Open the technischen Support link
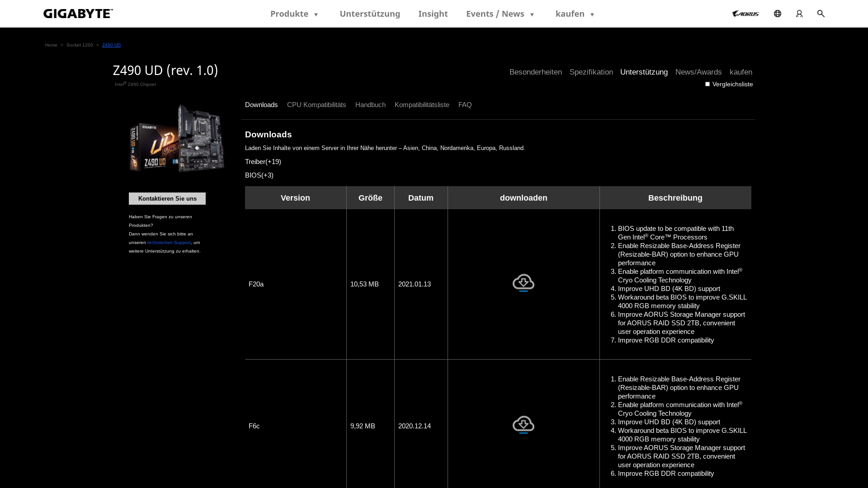Screen dimensions: 868x488 169,242
